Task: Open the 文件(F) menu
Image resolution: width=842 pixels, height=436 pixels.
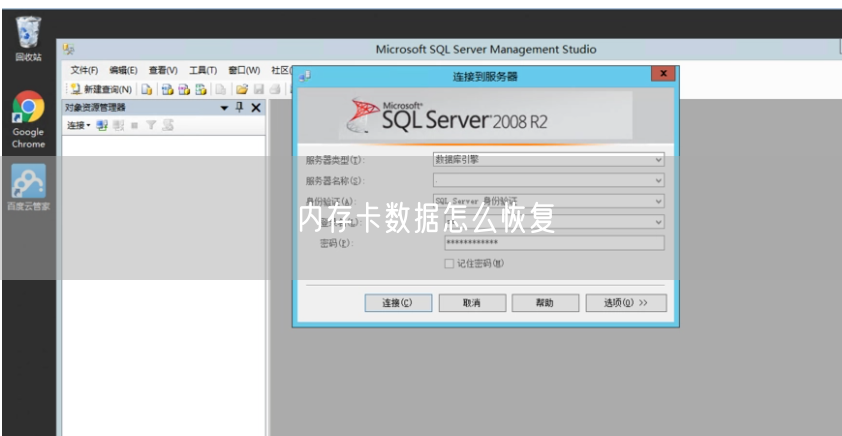Action: pyautogui.click(x=84, y=70)
